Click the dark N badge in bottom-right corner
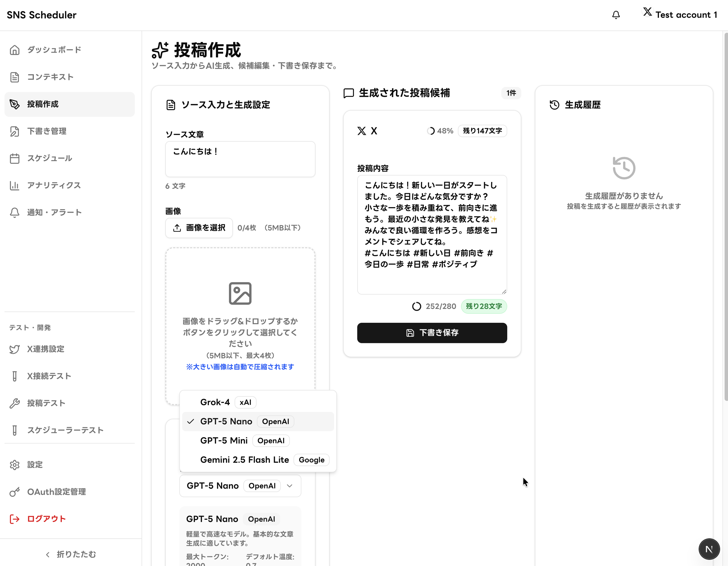This screenshot has height=566, width=728. tap(709, 549)
